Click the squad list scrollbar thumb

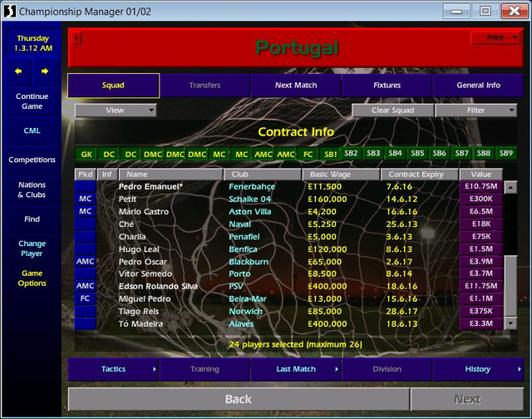coord(510,286)
